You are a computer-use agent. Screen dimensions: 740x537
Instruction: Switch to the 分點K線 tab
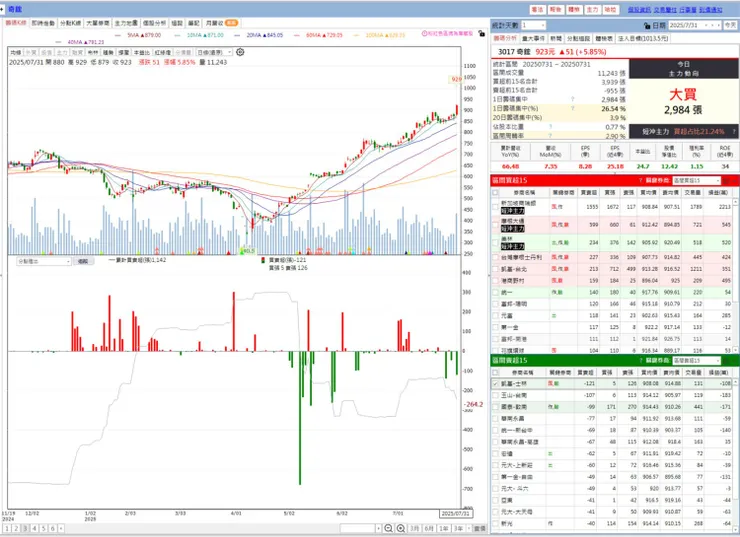coord(70,23)
